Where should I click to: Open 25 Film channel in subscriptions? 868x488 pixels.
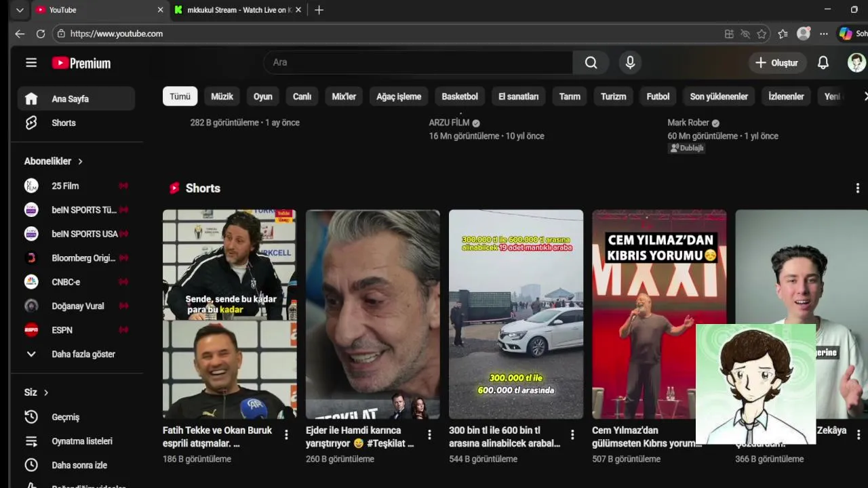(x=77, y=186)
